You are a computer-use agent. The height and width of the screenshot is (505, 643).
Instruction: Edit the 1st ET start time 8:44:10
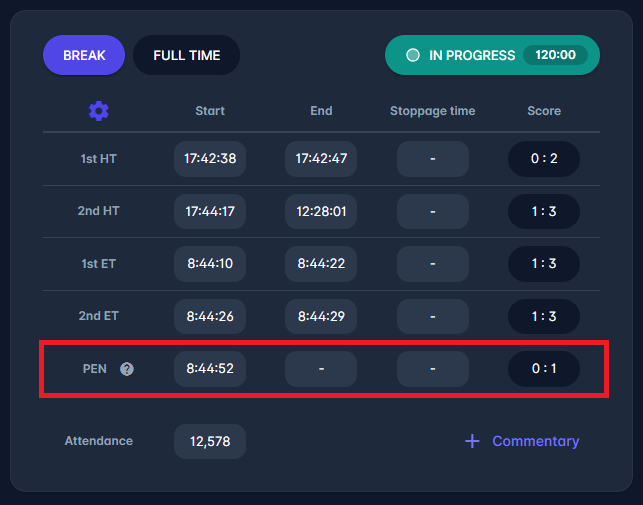(210, 264)
